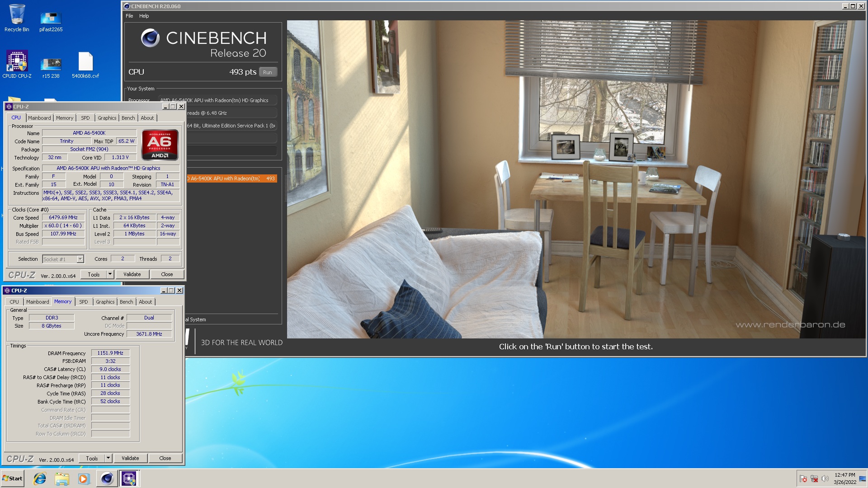Click title bar icon of upper CPU-Z window
The height and width of the screenshot is (488, 868).
(x=9, y=107)
